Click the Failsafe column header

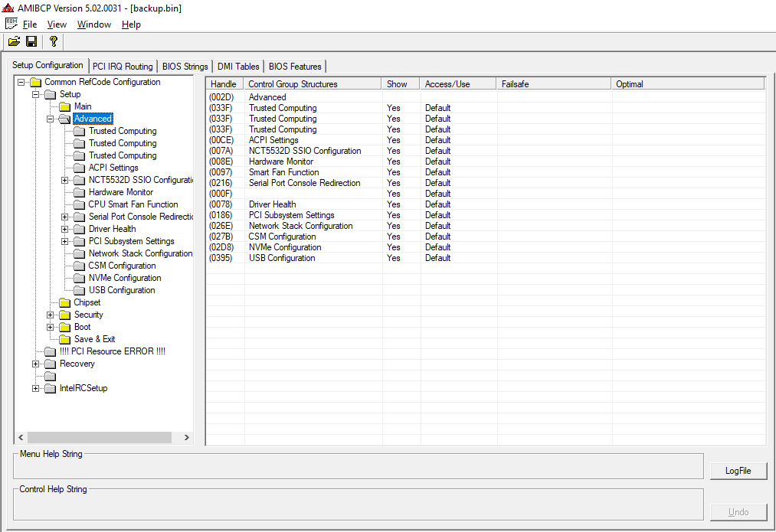[554, 84]
